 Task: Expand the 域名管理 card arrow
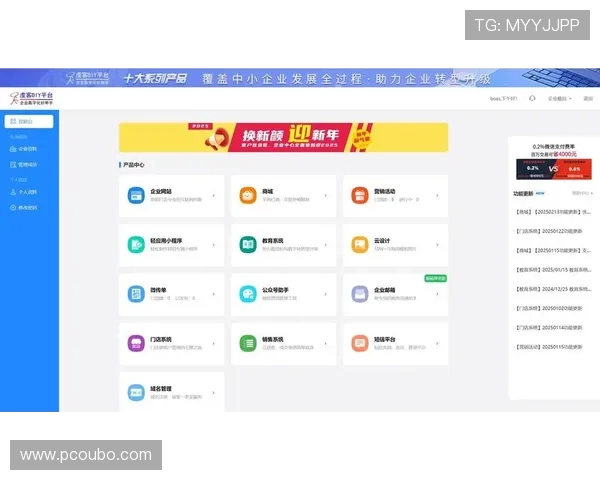(214, 393)
